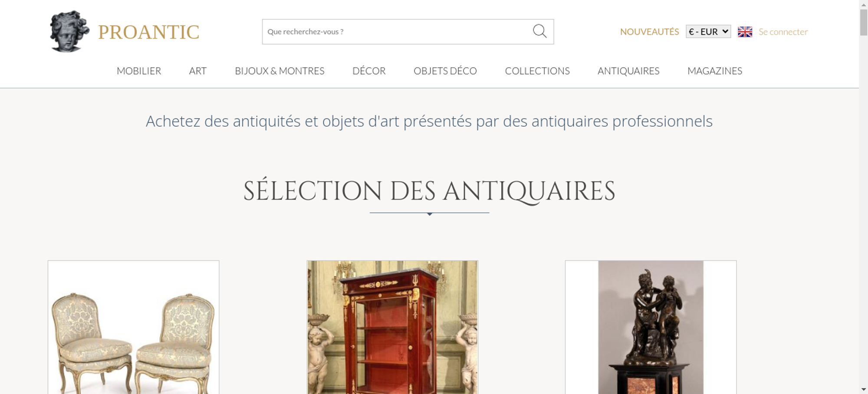Click the Se connecter login link
868x394 pixels.
(783, 32)
